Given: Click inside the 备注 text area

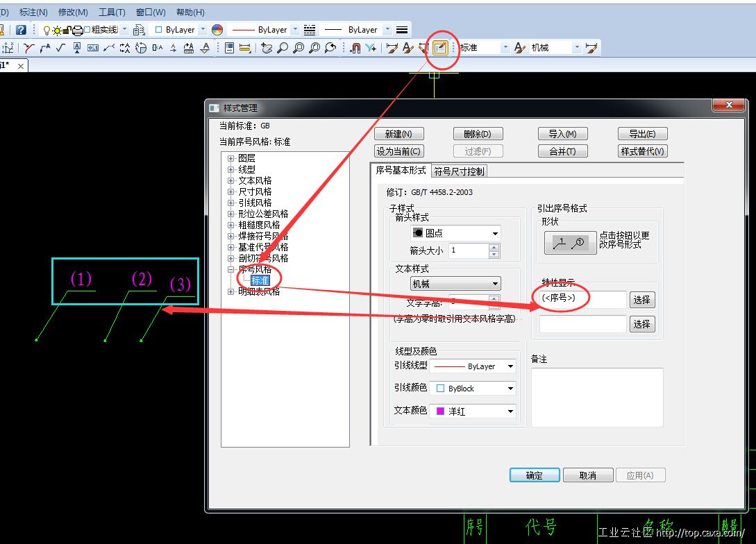Looking at the screenshot, I should pyautogui.click(x=597, y=398).
